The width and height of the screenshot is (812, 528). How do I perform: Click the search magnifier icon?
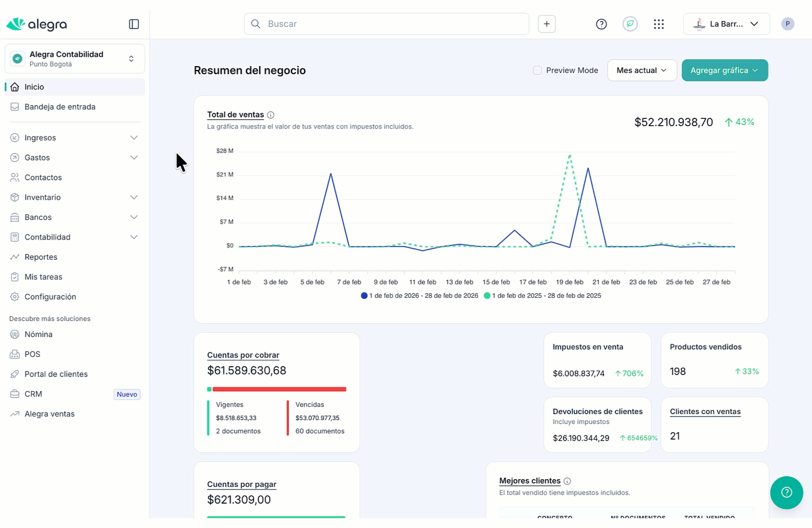point(255,24)
